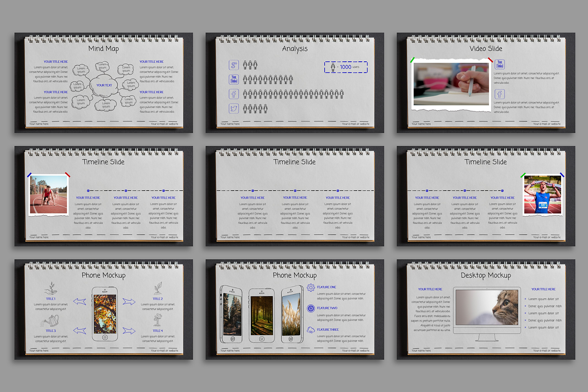Click the 'FEATURE ONE' heading
This screenshot has width=588, height=392.
[x=327, y=287]
